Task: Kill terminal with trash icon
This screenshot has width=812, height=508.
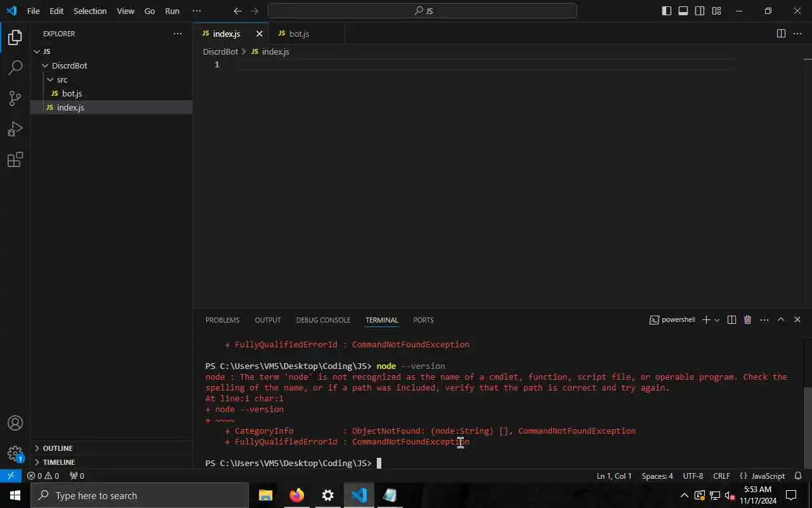Action: coord(747,320)
